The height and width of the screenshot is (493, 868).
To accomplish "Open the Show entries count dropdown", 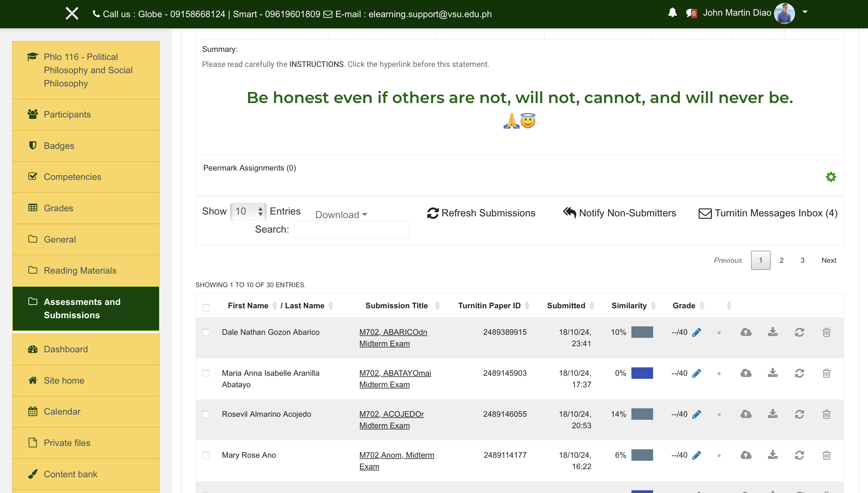I will 248,211.
